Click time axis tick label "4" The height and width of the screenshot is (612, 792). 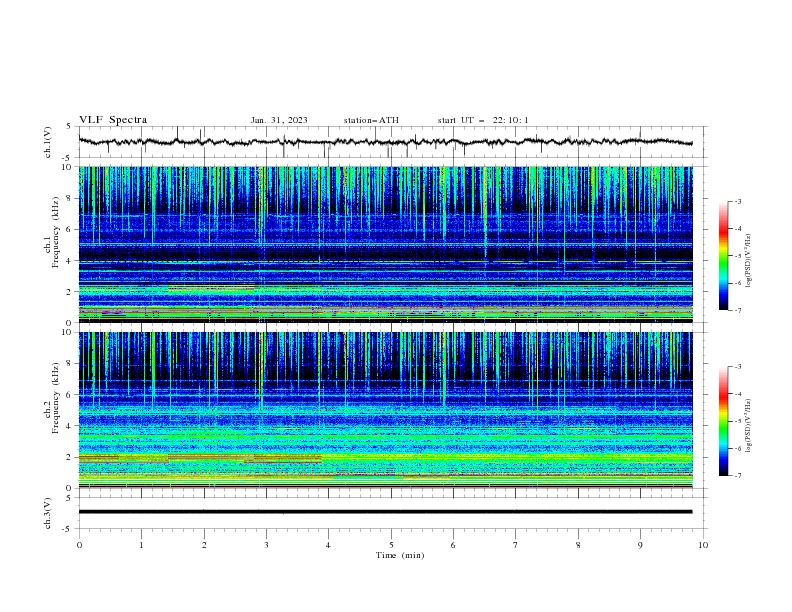pos(329,545)
